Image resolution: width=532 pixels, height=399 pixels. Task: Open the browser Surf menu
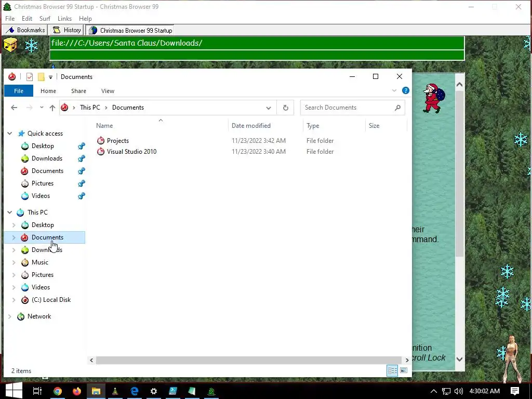45,19
